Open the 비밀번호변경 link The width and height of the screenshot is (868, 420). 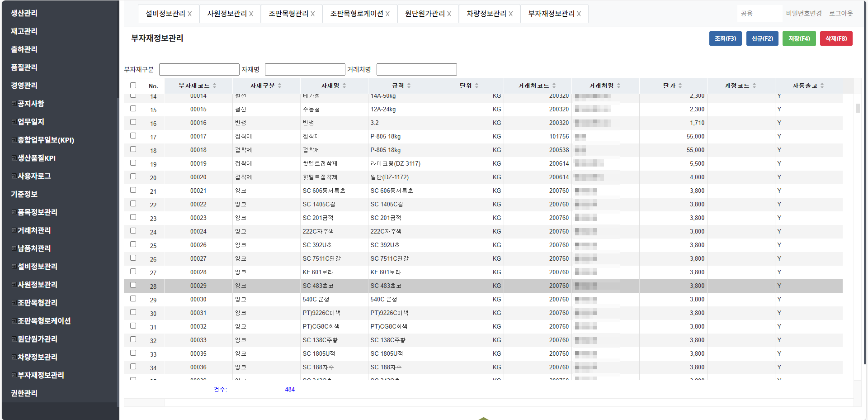803,14
